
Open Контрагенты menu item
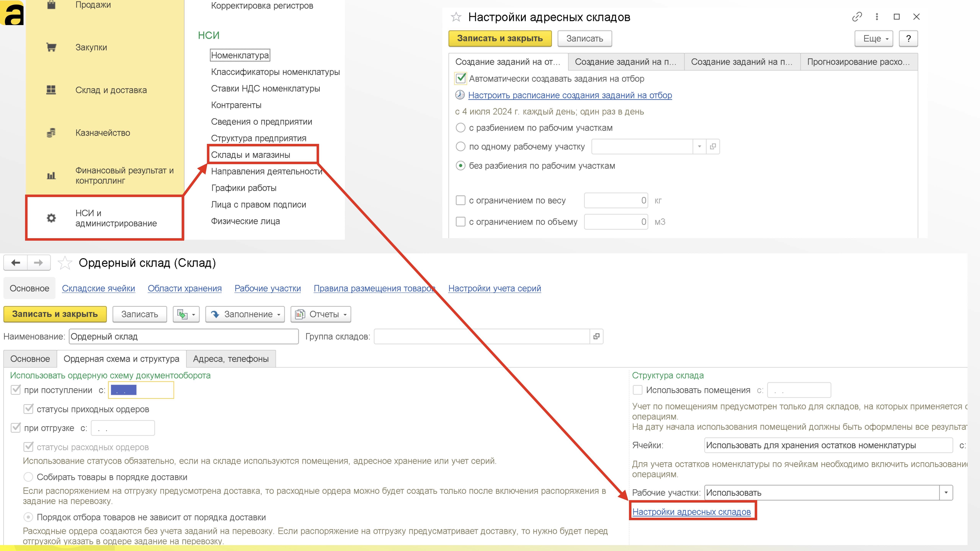click(236, 105)
